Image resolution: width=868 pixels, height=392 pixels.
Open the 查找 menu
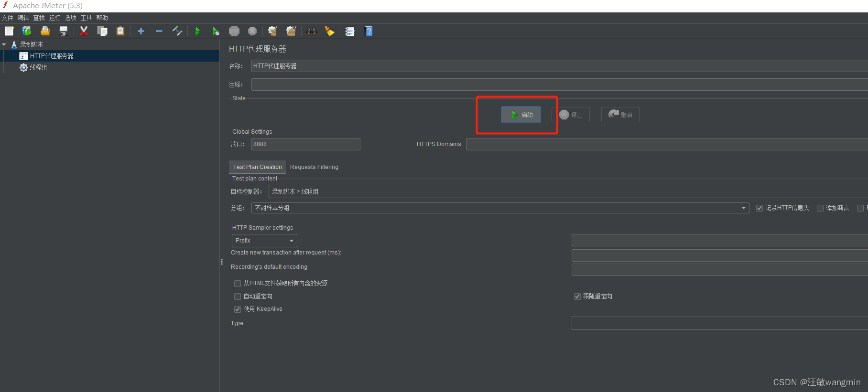pyautogui.click(x=39, y=18)
